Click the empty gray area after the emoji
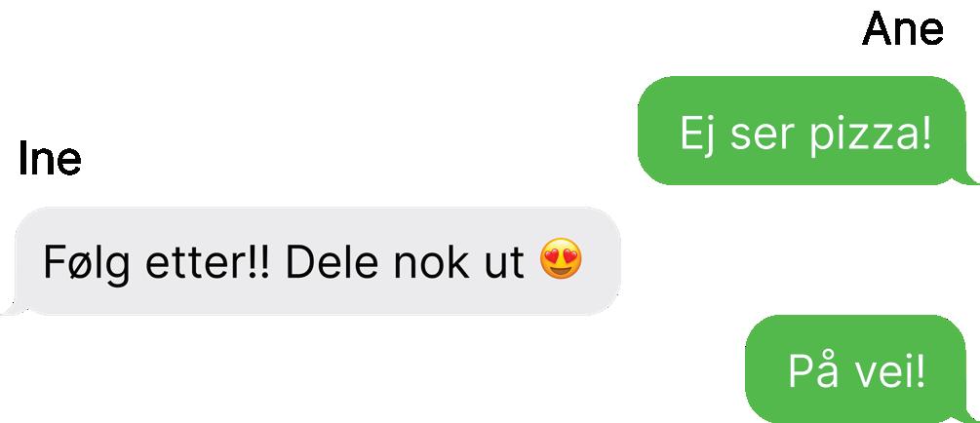Screen dimensions: 980x423 tap(602, 260)
